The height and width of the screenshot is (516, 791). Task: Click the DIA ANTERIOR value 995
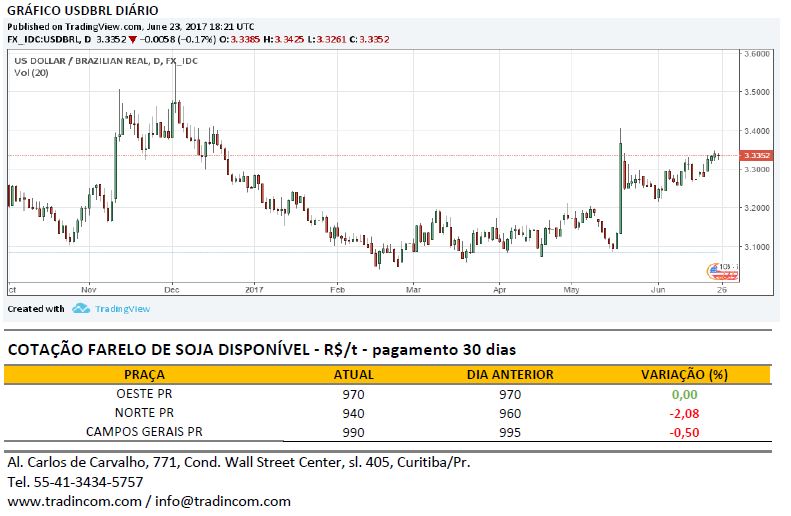510,433
